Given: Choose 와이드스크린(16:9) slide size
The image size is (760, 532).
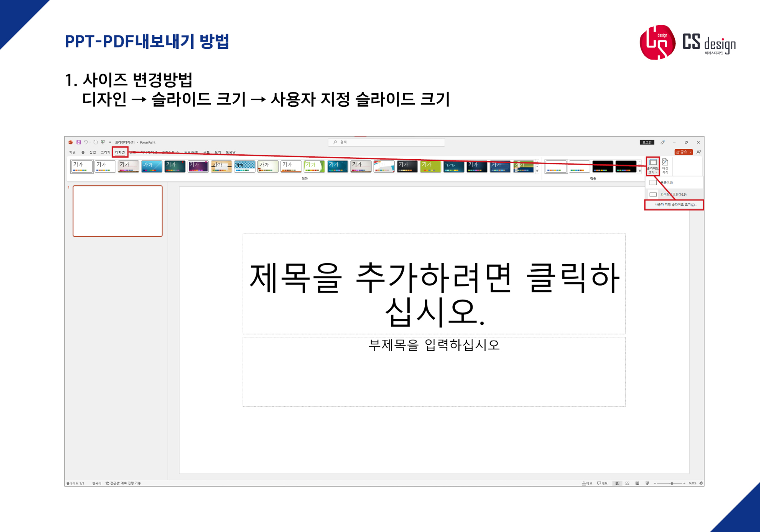Looking at the screenshot, I should (674, 194).
